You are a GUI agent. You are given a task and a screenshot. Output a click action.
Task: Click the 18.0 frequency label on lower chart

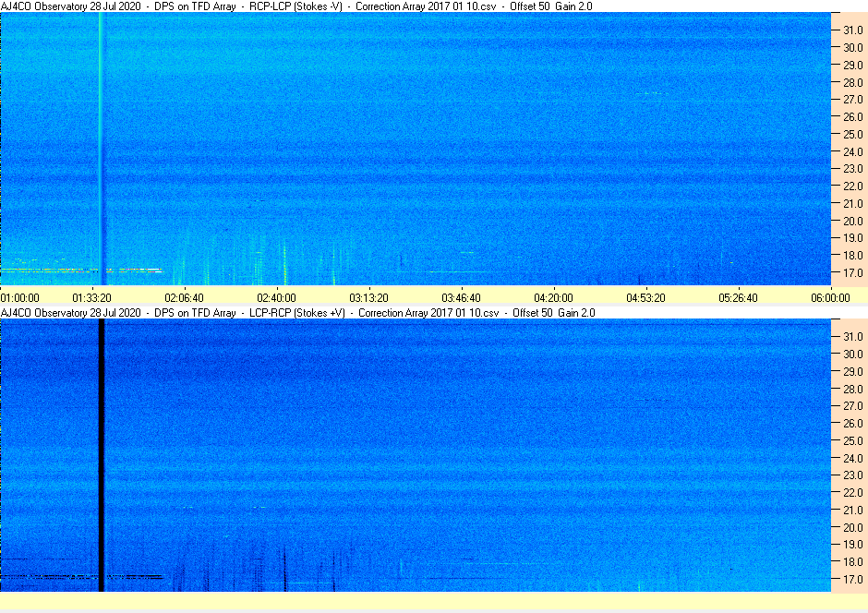coord(853,561)
